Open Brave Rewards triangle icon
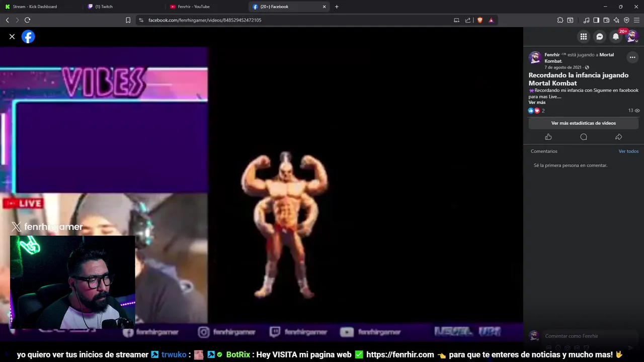 click(491, 20)
